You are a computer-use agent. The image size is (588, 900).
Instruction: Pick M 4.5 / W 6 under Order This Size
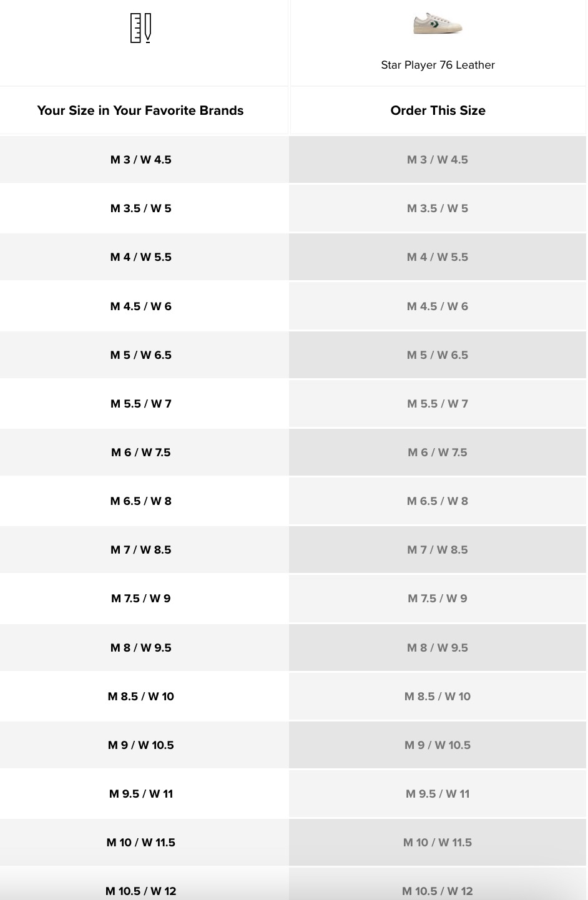tap(438, 306)
